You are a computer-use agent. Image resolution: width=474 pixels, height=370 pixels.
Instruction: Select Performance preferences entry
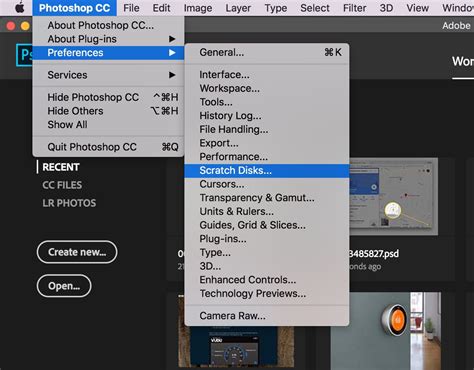267,157
